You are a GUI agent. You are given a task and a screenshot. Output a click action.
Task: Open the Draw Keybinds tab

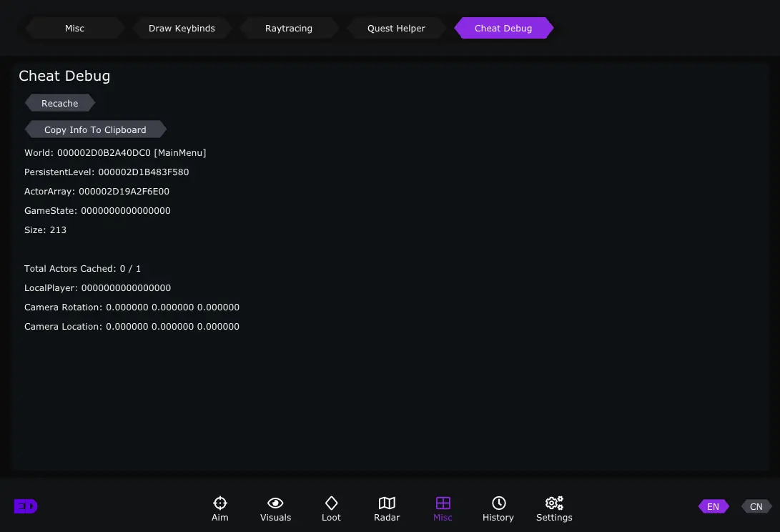[x=182, y=29]
